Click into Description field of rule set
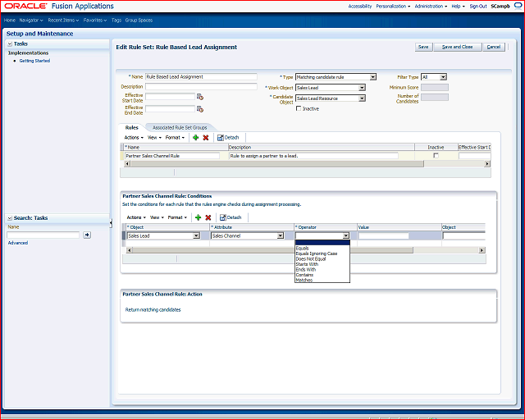 tap(201, 86)
